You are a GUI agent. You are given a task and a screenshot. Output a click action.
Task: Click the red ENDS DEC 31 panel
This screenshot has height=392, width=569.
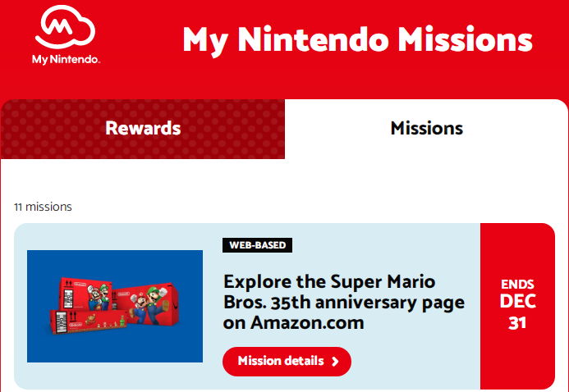pos(517,306)
